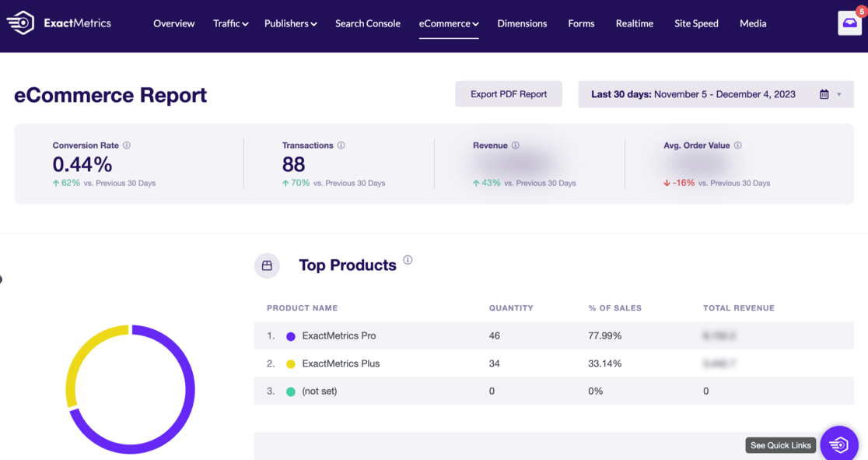Click the Top Products box icon
The height and width of the screenshot is (460, 868).
point(267,265)
